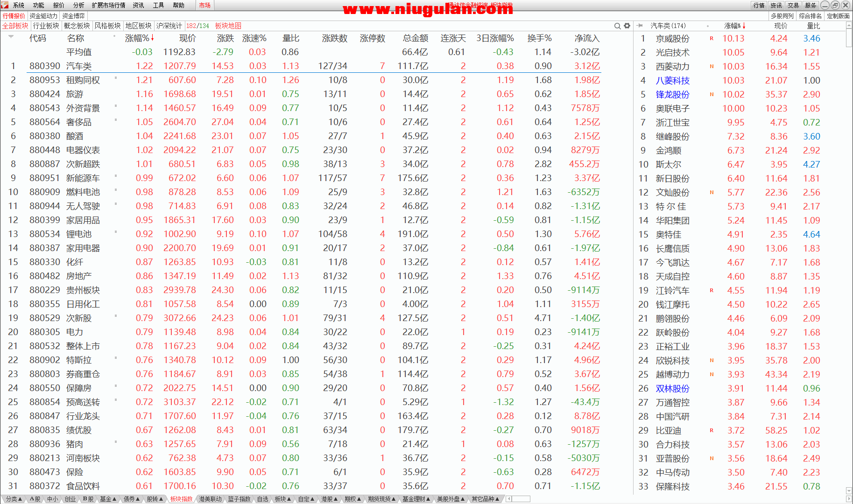Switch to the 港美联动 bottom tab
The image size is (853, 504).
pyautogui.click(x=210, y=499)
